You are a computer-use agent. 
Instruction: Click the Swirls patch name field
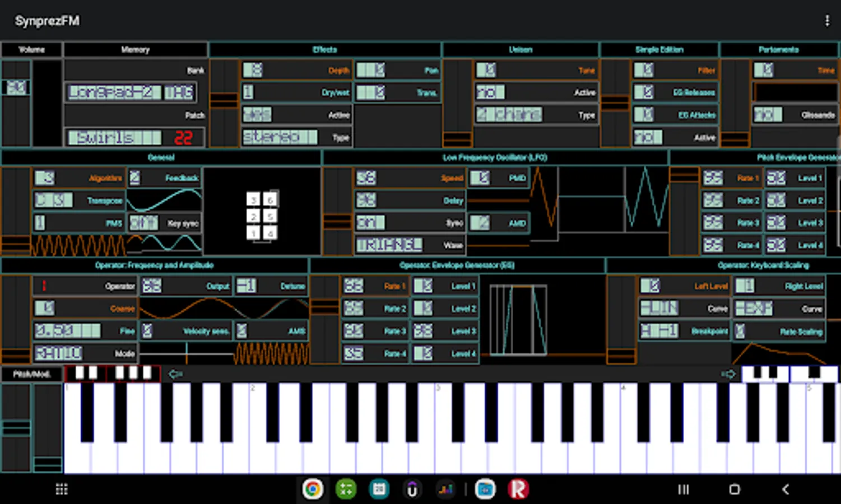(x=114, y=137)
